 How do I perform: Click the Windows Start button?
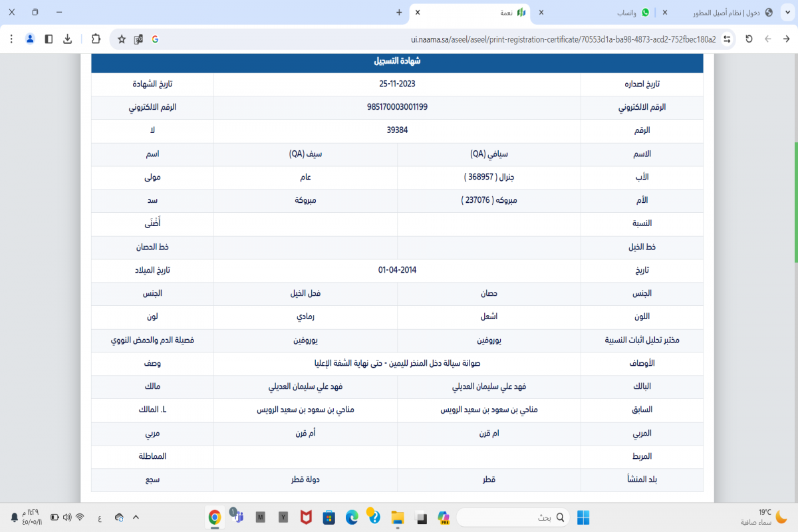(583, 517)
